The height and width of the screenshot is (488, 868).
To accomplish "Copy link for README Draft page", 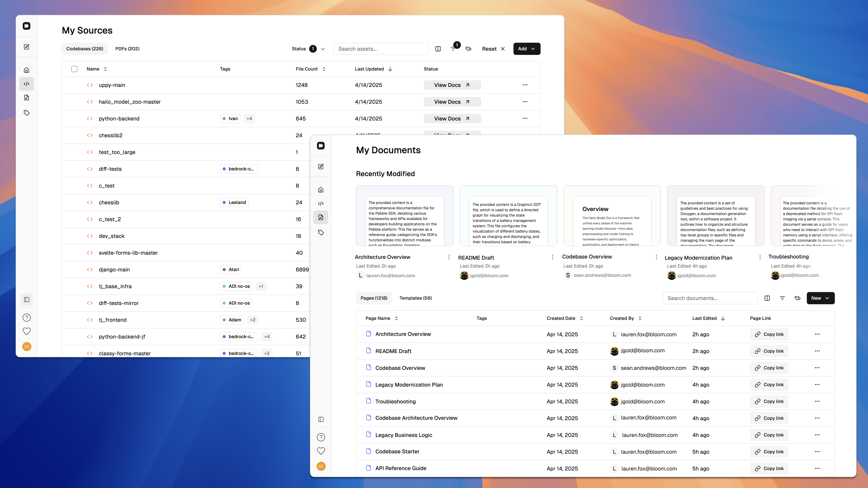I will point(769,351).
